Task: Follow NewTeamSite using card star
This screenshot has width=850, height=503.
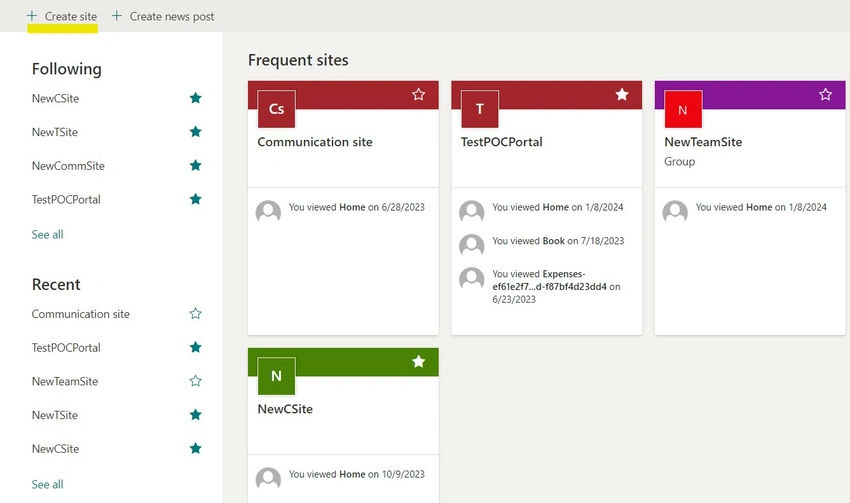Action: (825, 94)
